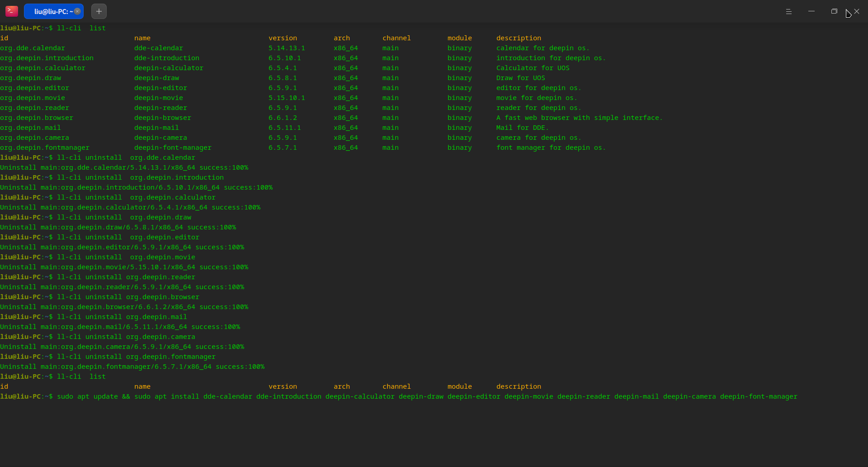
Task: Click 'Draw for UOS' description text
Action: click(521, 78)
